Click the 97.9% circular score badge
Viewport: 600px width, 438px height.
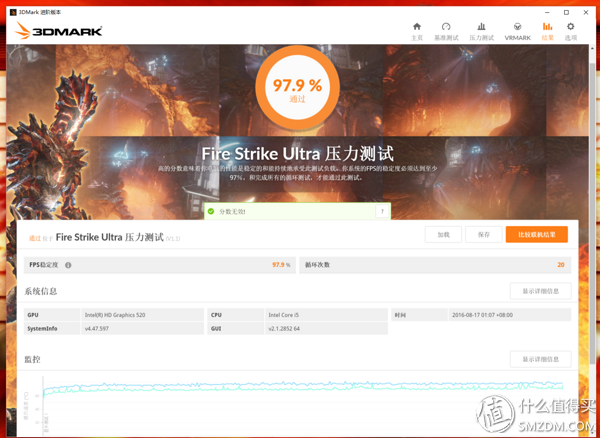pyautogui.click(x=297, y=88)
